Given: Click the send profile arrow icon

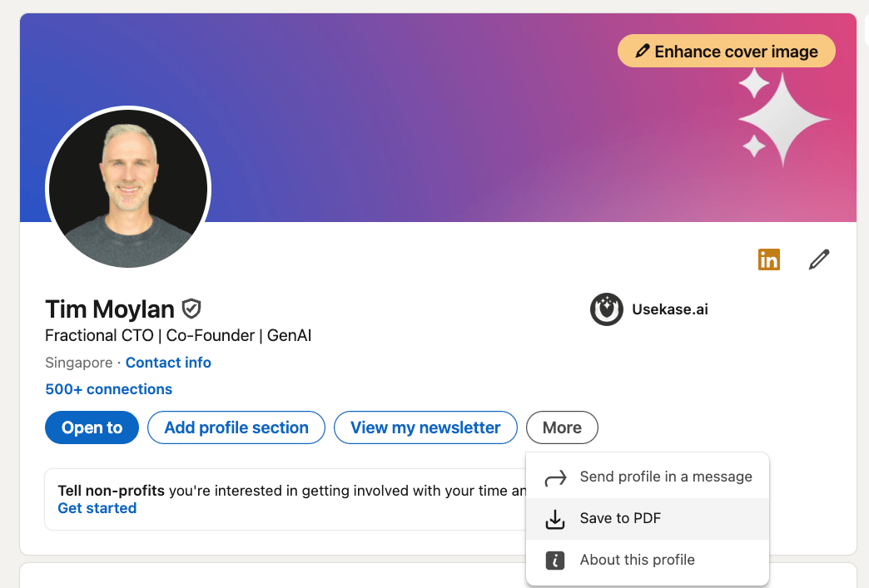Looking at the screenshot, I should [555, 477].
